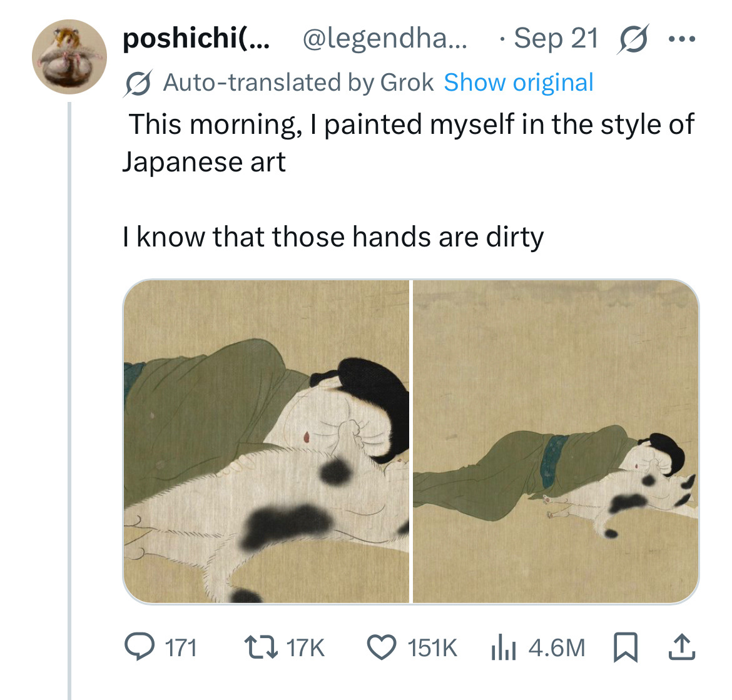Click the Auto-translated by Grok label
Screen dimensions: 732x700
298,83
